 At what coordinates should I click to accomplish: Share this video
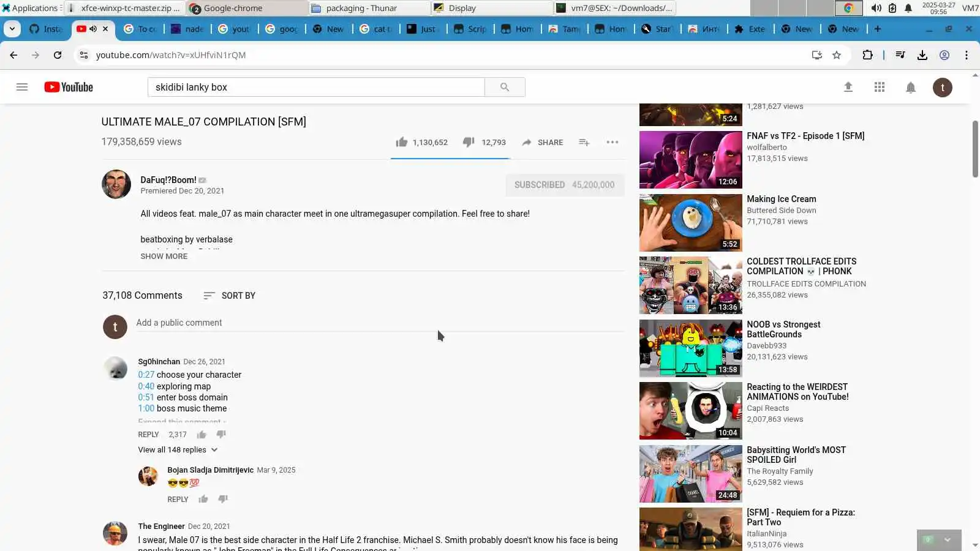point(543,142)
